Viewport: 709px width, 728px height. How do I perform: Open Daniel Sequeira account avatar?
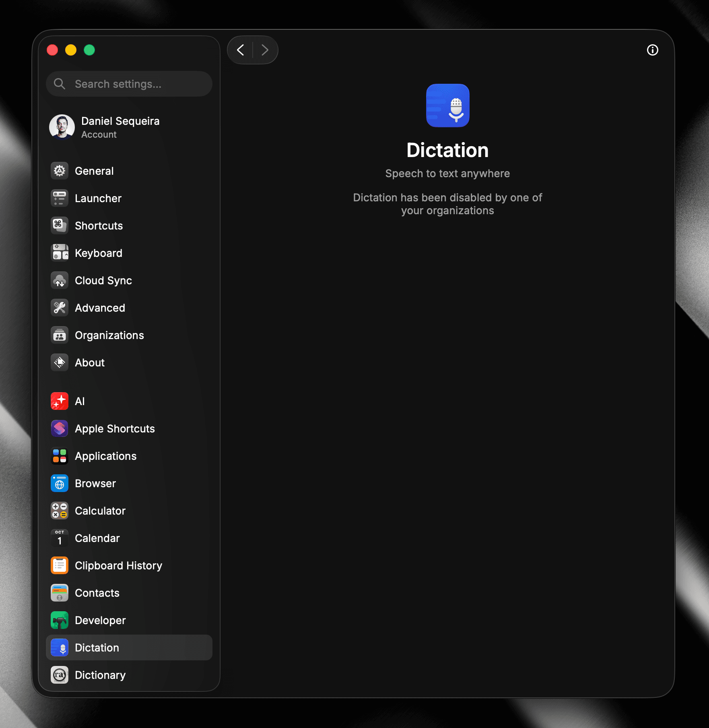click(x=62, y=127)
